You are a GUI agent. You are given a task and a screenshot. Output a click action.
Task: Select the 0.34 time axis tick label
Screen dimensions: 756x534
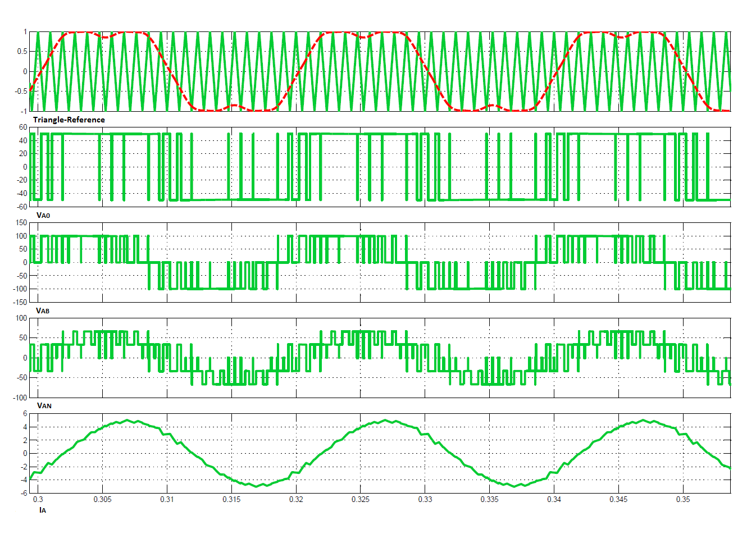point(554,499)
